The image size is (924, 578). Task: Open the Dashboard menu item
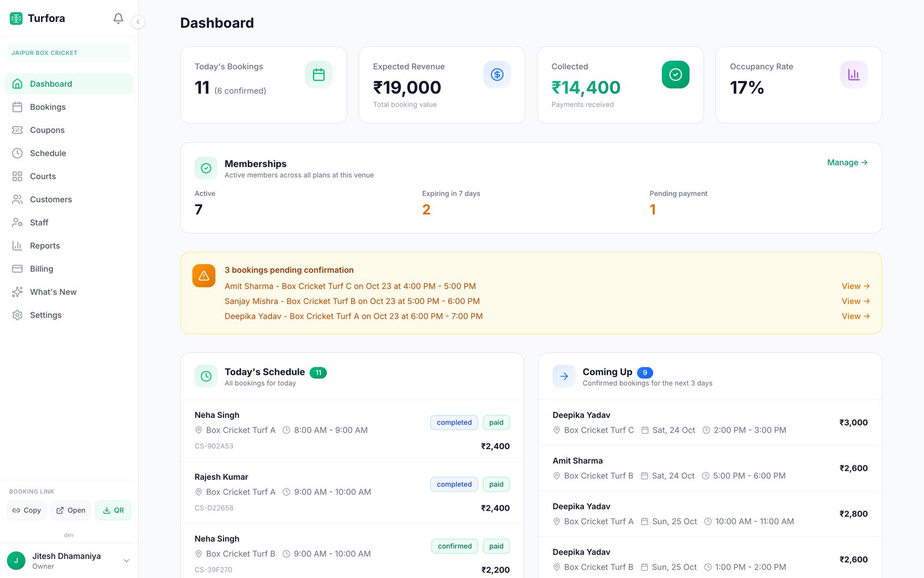tap(69, 84)
